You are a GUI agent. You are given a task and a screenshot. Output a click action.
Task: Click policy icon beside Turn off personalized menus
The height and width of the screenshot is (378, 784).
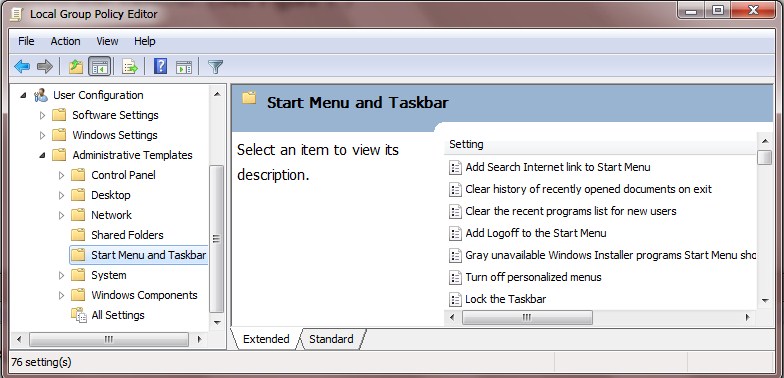455,278
